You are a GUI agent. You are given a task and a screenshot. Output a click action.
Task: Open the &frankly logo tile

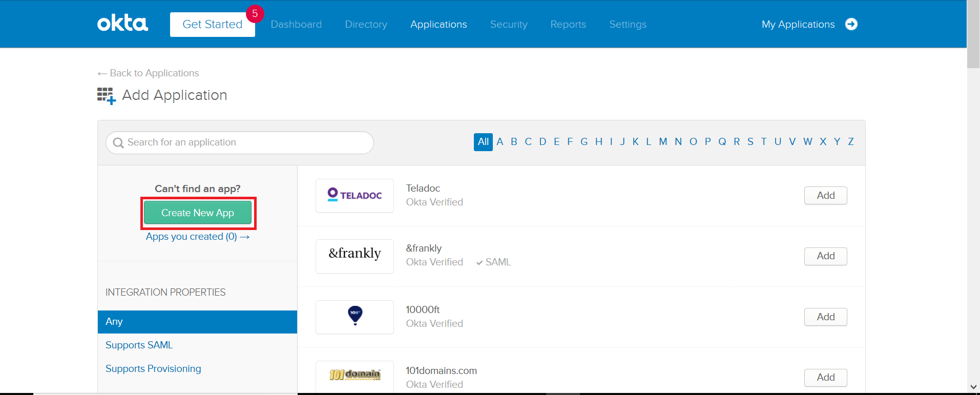[355, 256]
